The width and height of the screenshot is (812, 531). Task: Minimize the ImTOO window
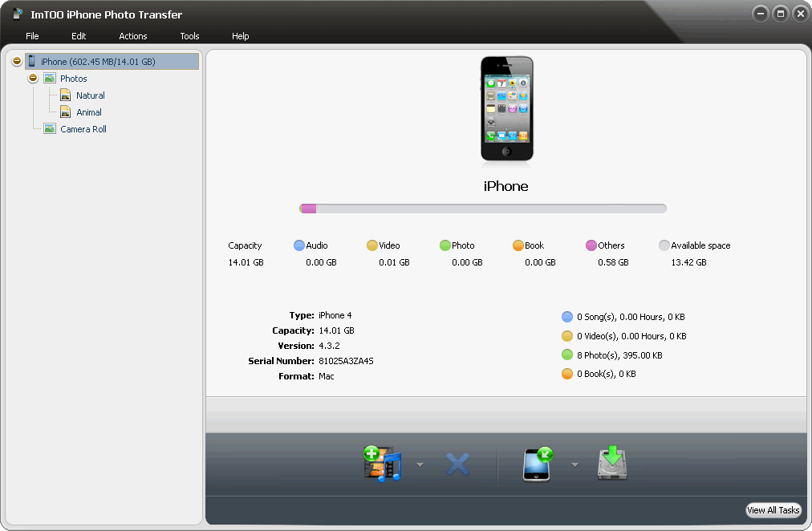pos(760,14)
